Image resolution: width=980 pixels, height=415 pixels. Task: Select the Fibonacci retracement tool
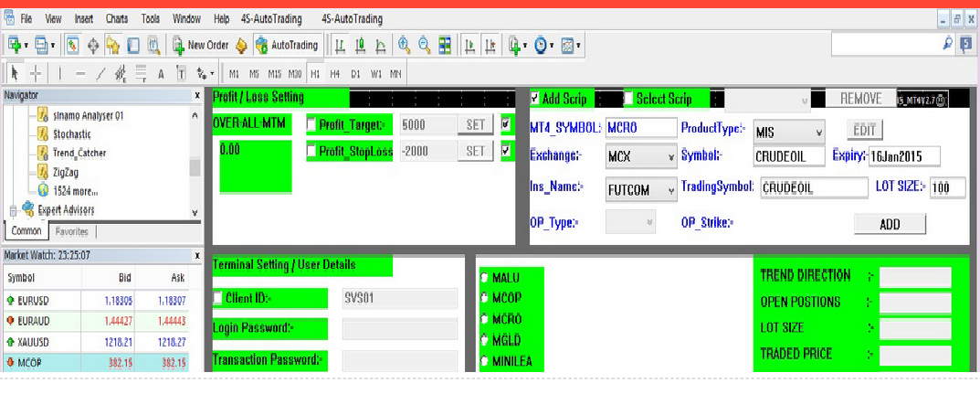click(141, 74)
